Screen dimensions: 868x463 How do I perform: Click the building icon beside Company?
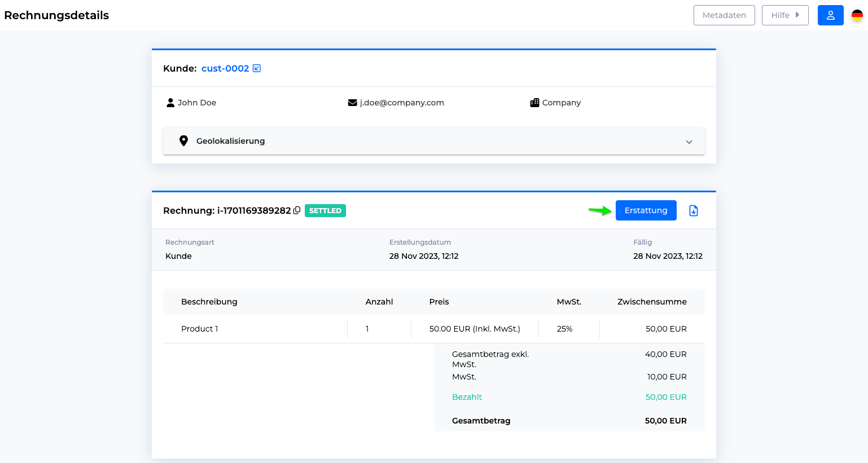coord(534,103)
